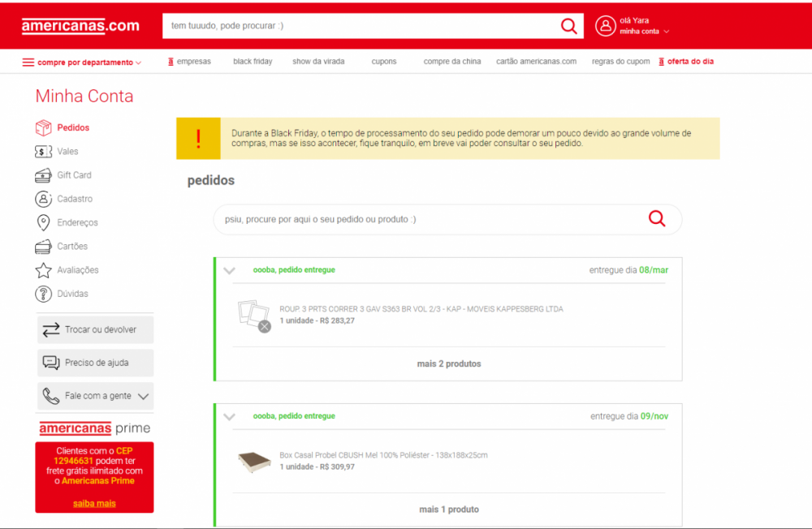This screenshot has width=812, height=529.
Task: Open show da virada nav item
Action: 318,61
